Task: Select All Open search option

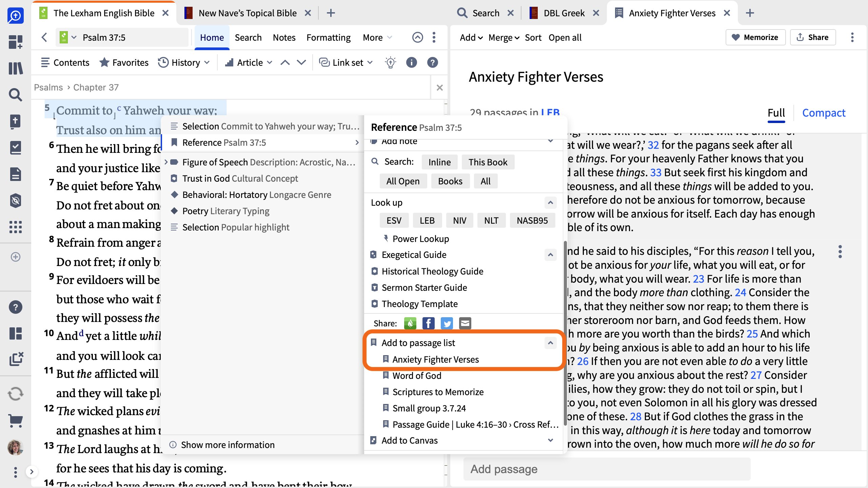Action: 403,181
